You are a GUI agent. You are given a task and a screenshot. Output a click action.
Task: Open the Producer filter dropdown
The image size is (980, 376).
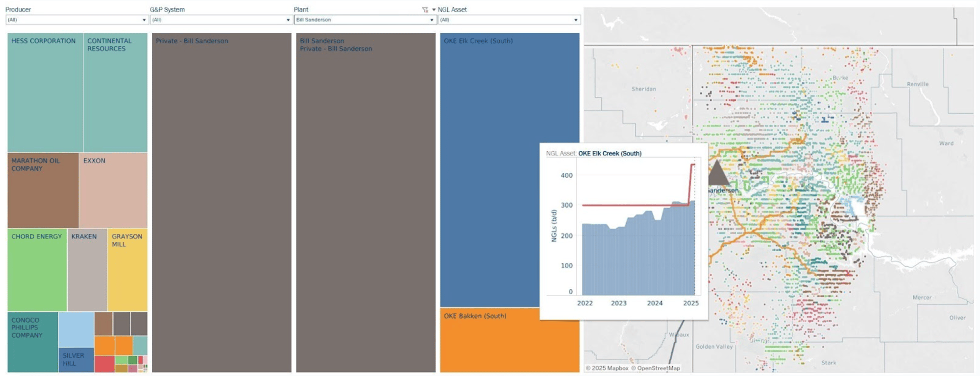(76, 20)
